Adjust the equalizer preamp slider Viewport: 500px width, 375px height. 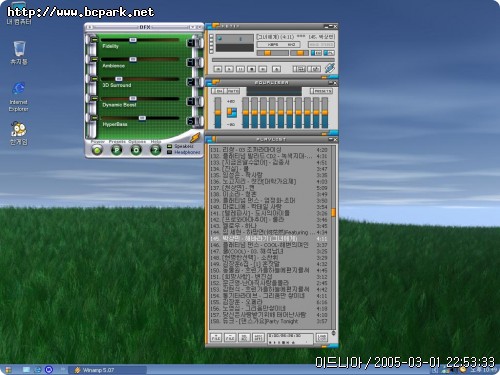(218, 113)
